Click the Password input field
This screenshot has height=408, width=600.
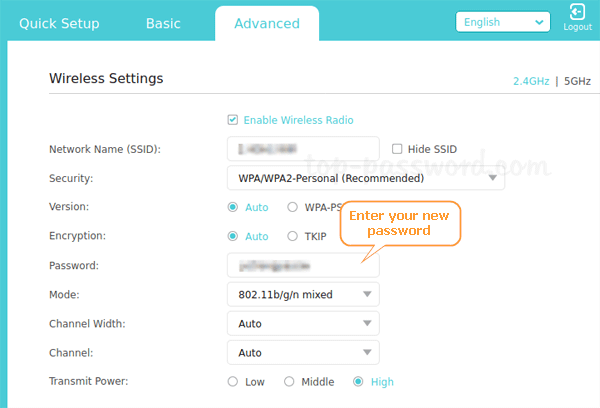pyautogui.click(x=303, y=265)
